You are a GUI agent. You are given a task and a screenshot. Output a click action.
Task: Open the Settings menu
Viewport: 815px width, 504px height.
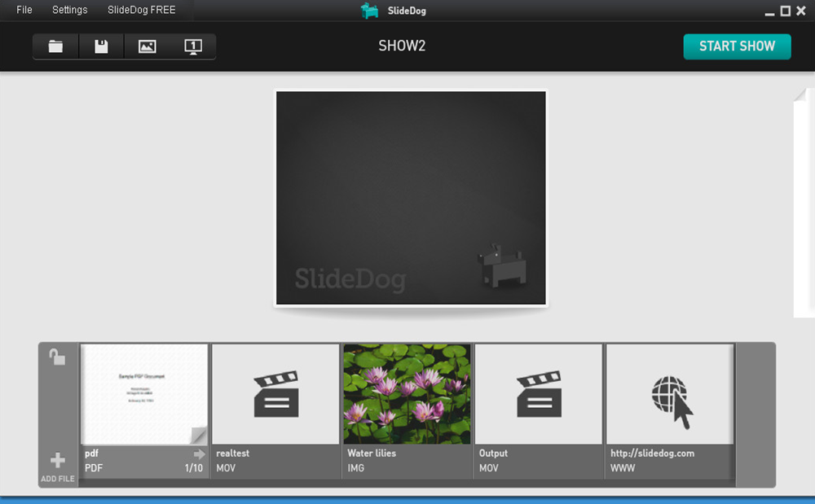(x=69, y=10)
